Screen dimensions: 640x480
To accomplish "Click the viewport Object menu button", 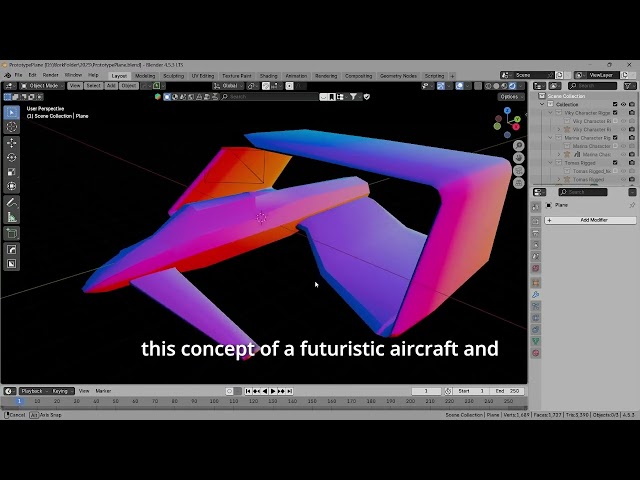I will [x=129, y=86].
